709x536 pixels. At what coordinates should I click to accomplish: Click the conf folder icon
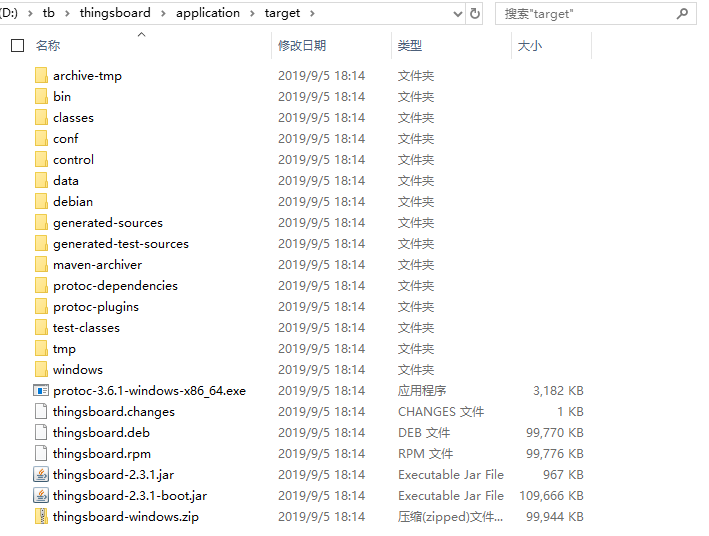click(x=41, y=138)
